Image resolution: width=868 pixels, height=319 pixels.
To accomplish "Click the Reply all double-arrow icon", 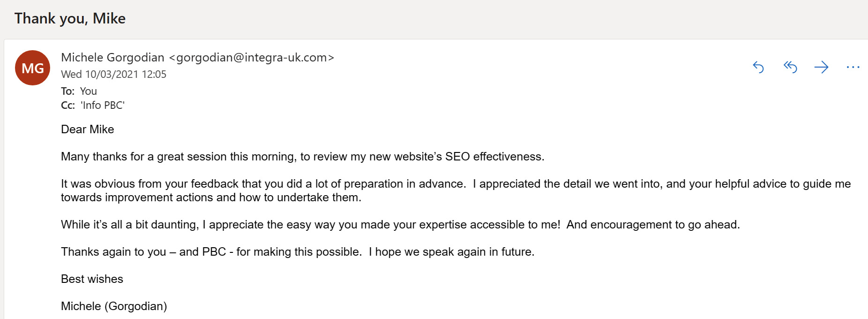I will [x=790, y=67].
